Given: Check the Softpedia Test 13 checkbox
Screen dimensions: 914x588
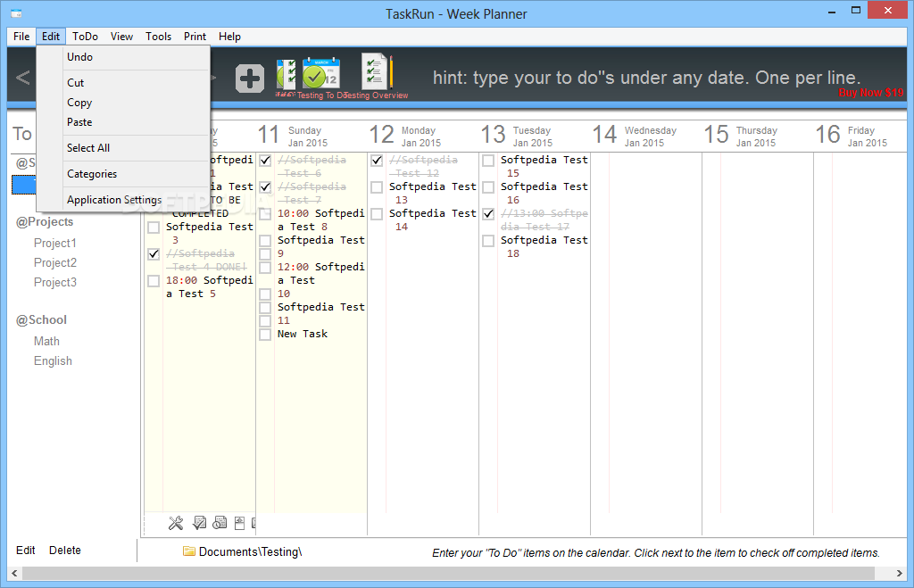Looking at the screenshot, I should pos(377,187).
